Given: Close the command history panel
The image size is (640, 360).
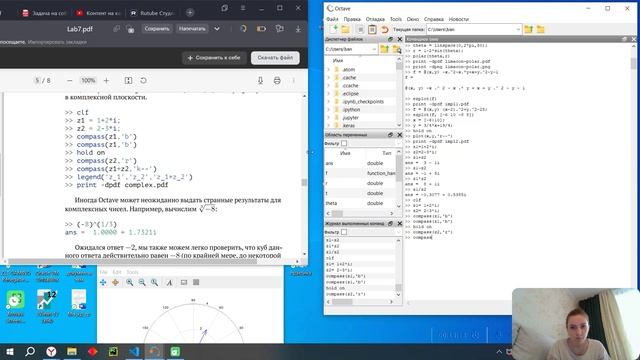Looking at the screenshot, I should (x=400, y=224).
